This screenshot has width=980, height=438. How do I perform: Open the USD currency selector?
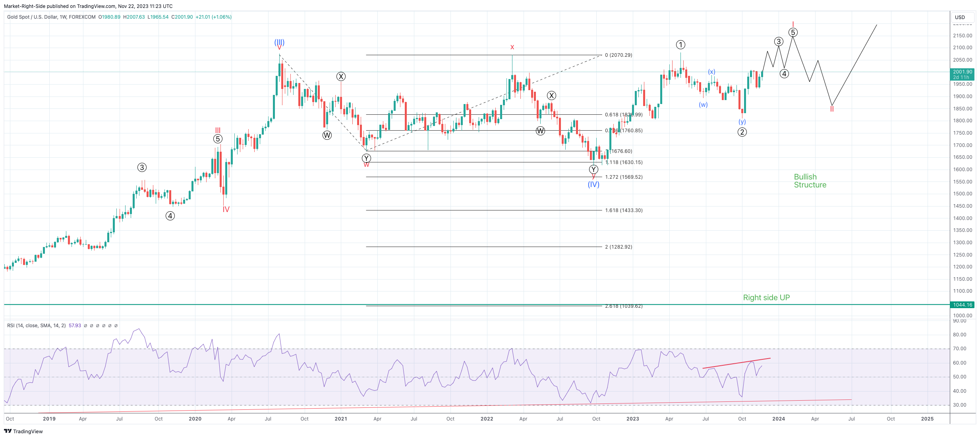click(963, 17)
